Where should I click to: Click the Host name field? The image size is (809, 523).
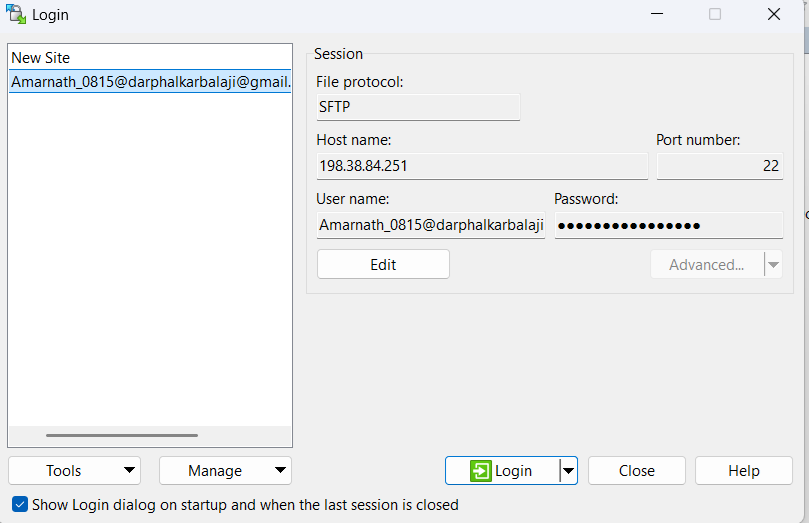point(482,166)
